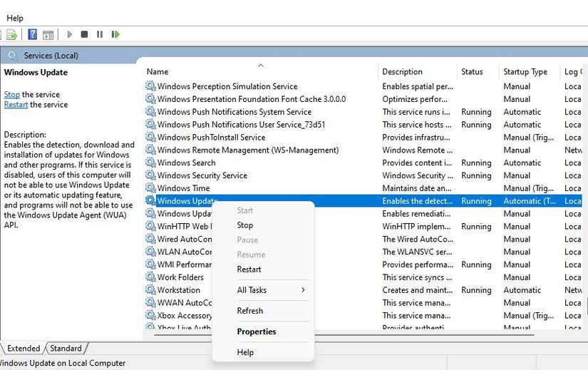The height and width of the screenshot is (370, 588).
Task: Click gear icon of Windows Time
Action: pos(150,188)
